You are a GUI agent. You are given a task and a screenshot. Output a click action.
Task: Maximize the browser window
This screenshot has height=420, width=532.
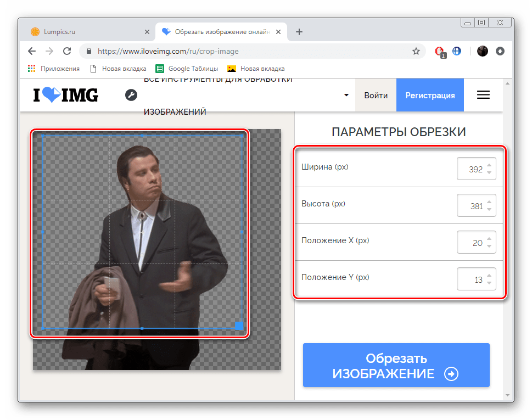tap(481, 23)
